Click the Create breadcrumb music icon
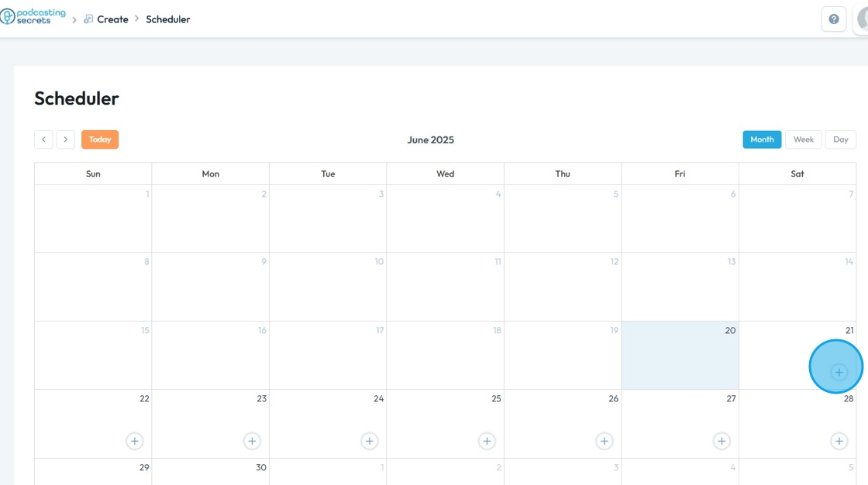This screenshot has height=485, width=868. (x=88, y=19)
